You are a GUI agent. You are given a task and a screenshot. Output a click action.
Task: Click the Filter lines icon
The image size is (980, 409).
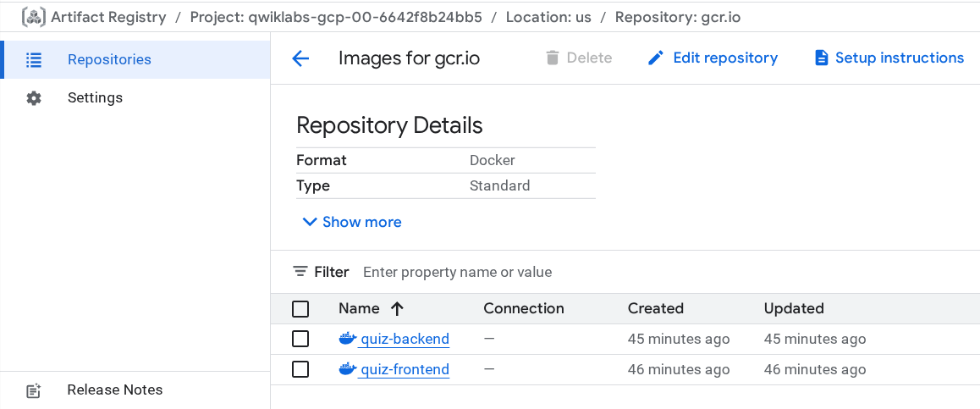pos(300,272)
